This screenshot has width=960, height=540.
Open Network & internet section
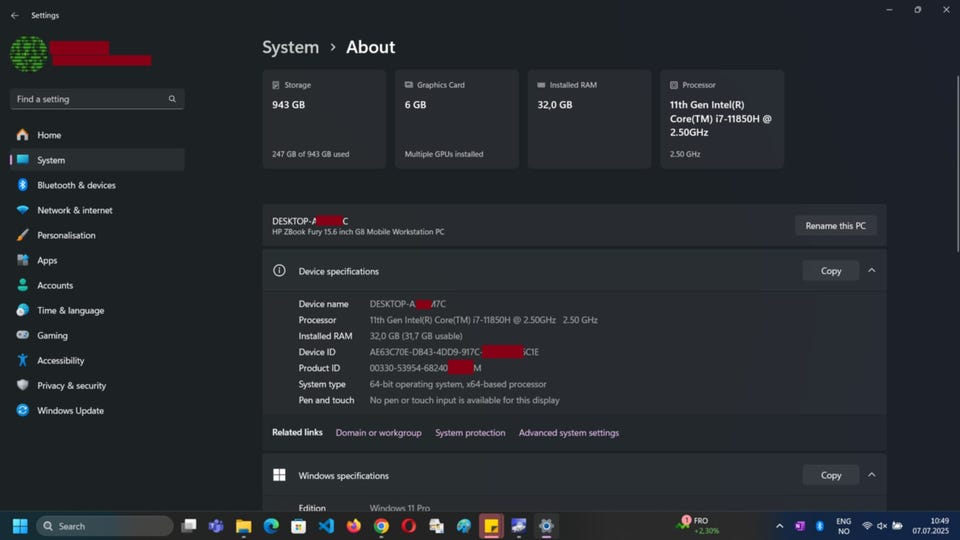[x=74, y=210]
